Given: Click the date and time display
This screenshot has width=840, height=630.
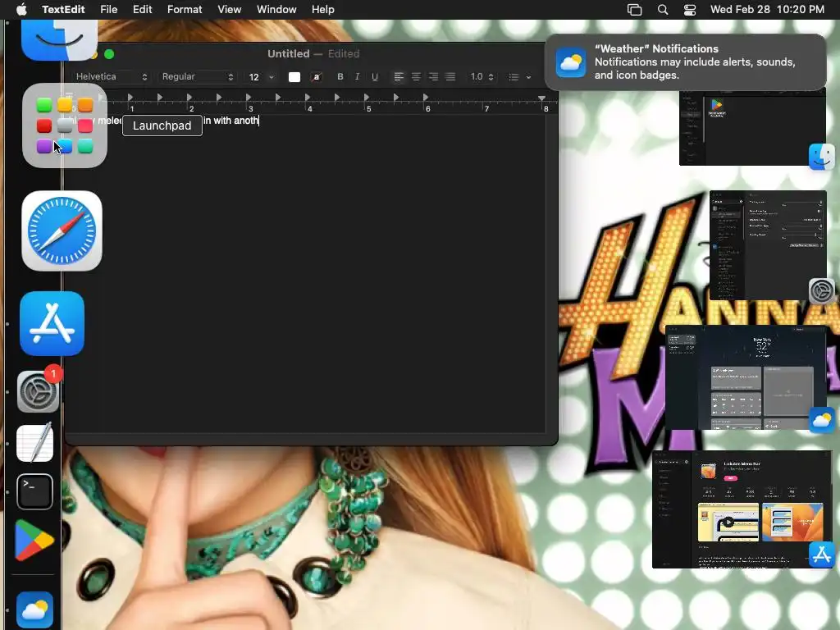Looking at the screenshot, I should tap(767, 10).
